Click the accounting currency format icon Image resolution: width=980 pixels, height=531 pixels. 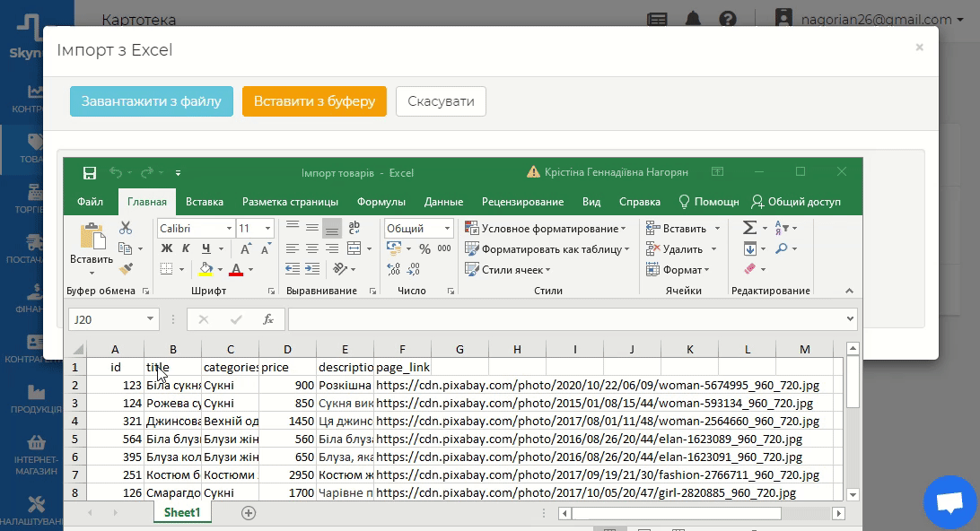tap(394, 248)
